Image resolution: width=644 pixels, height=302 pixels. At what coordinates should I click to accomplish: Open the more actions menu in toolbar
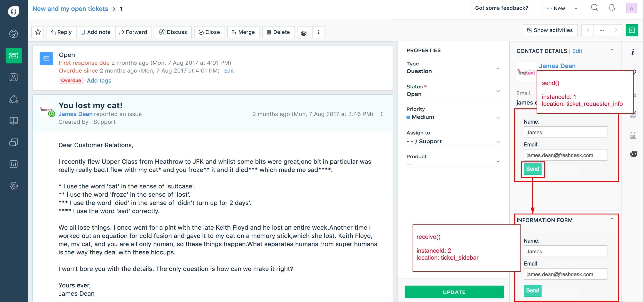(x=318, y=32)
